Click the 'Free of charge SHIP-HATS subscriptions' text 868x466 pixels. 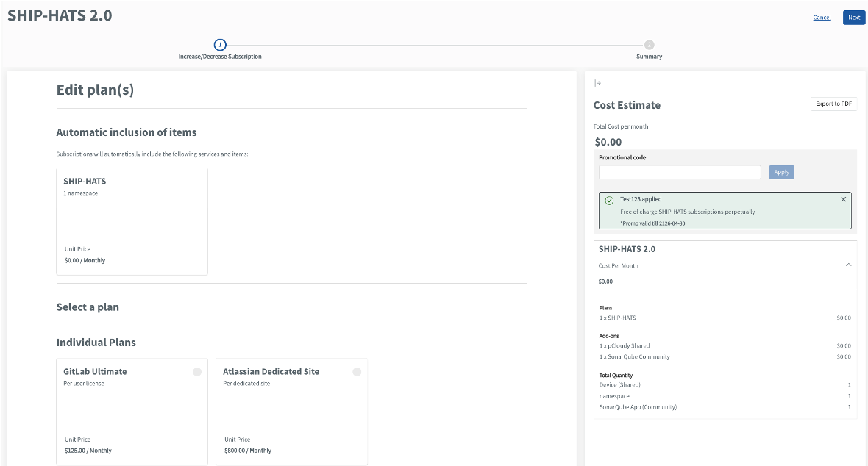click(x=688, y=212)
